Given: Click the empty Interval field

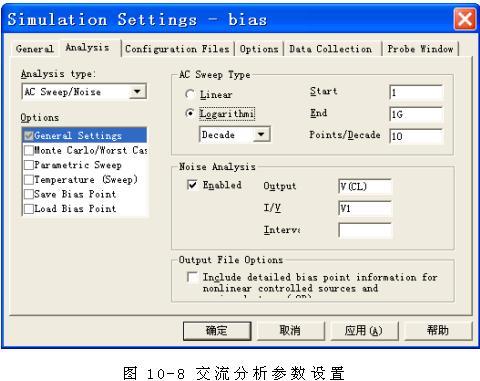Looking at the screenshot, I should [x=365, y=230].
